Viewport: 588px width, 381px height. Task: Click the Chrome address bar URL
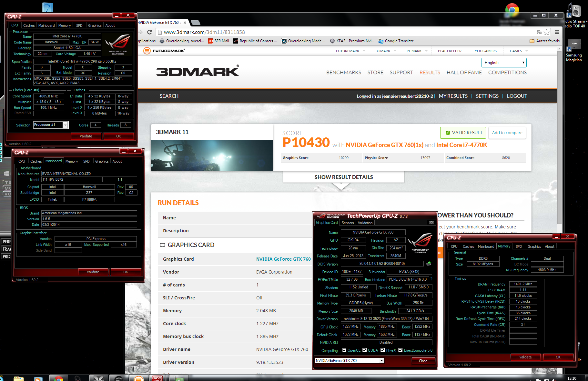[x=204, y=32]
